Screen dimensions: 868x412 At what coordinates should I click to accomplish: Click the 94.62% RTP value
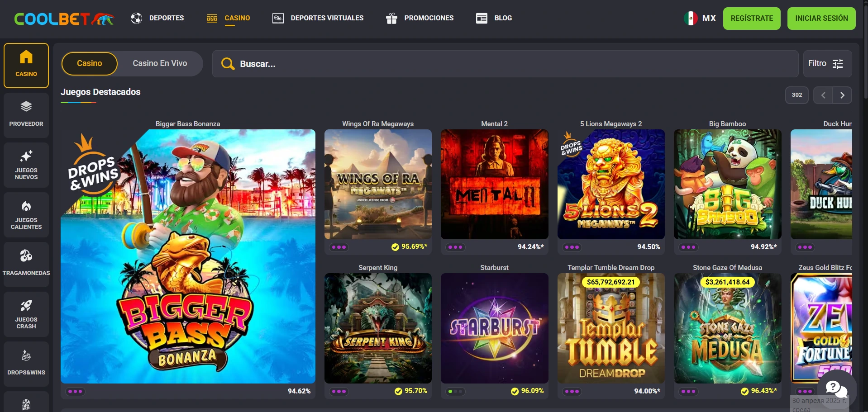click(x=299, y=391)
